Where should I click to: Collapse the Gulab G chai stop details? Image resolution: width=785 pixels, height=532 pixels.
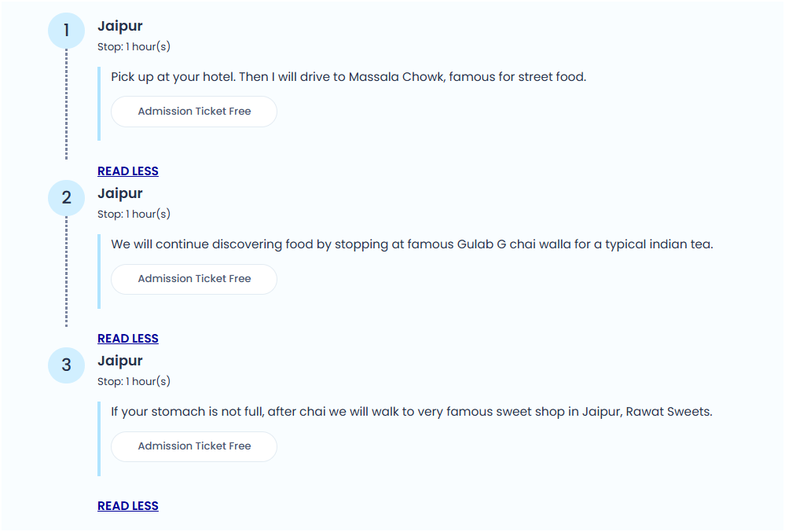pyautogui.click(x=128, y=339)
